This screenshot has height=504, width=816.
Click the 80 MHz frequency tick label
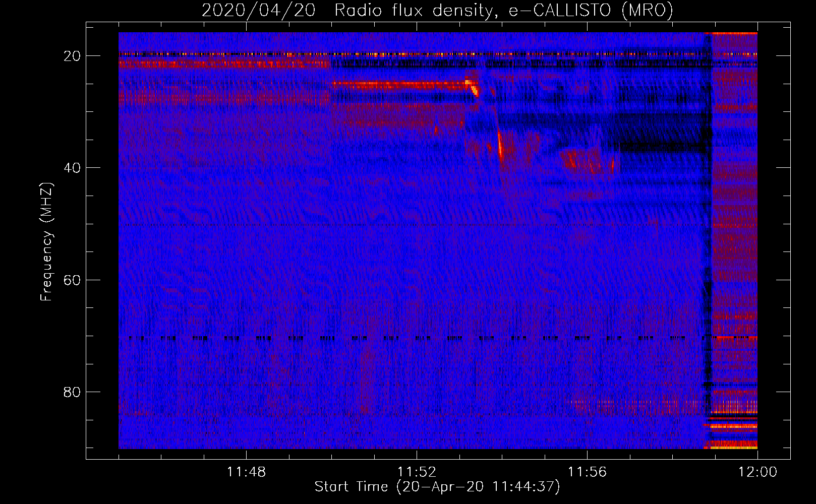point(73,392)
